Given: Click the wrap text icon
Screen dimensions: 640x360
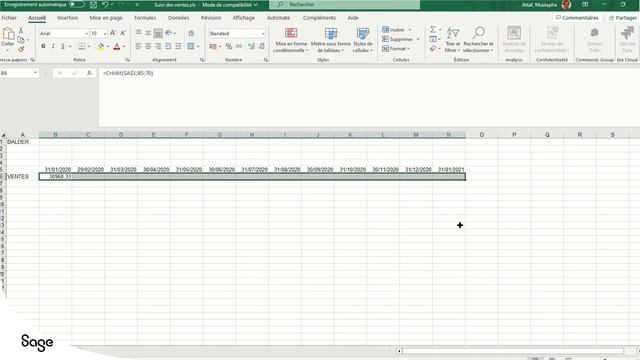Looking at the screenshot, I should tap(191, 33).
